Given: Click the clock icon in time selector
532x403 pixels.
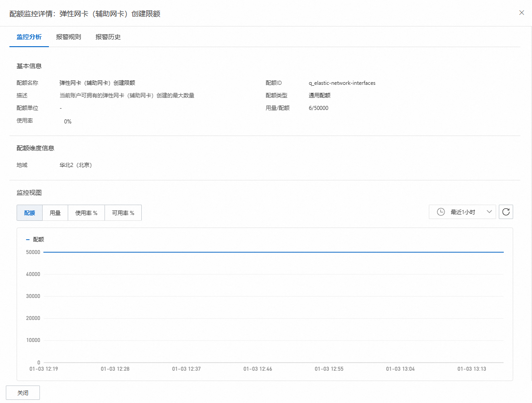Looking at the screenshot, I should point(441,212).
